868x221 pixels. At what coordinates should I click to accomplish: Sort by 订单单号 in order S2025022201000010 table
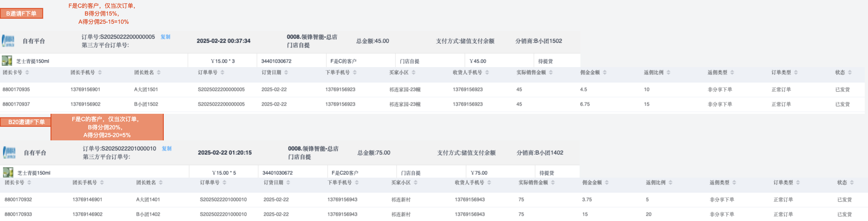click(225, 183)
